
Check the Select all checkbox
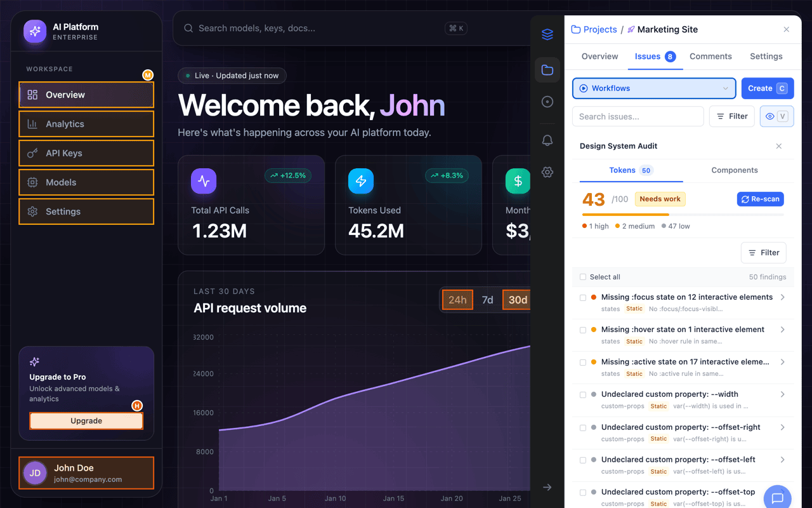tap(583, 277)
